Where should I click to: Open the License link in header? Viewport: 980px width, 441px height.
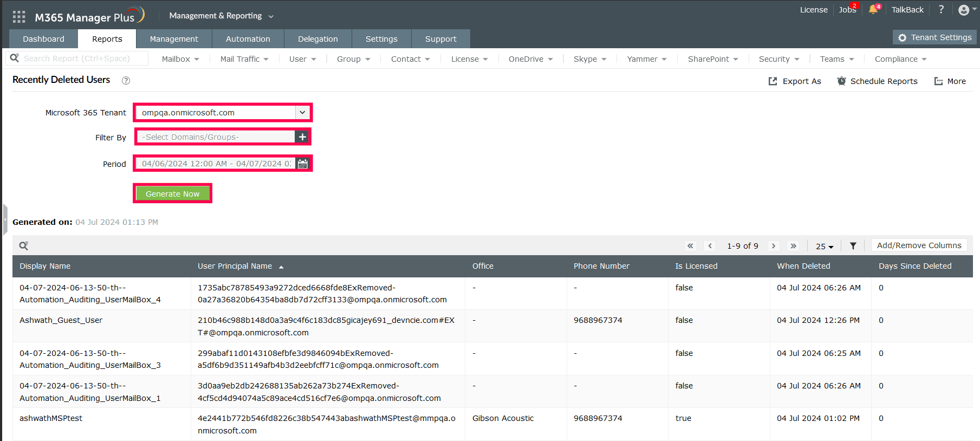814,10
